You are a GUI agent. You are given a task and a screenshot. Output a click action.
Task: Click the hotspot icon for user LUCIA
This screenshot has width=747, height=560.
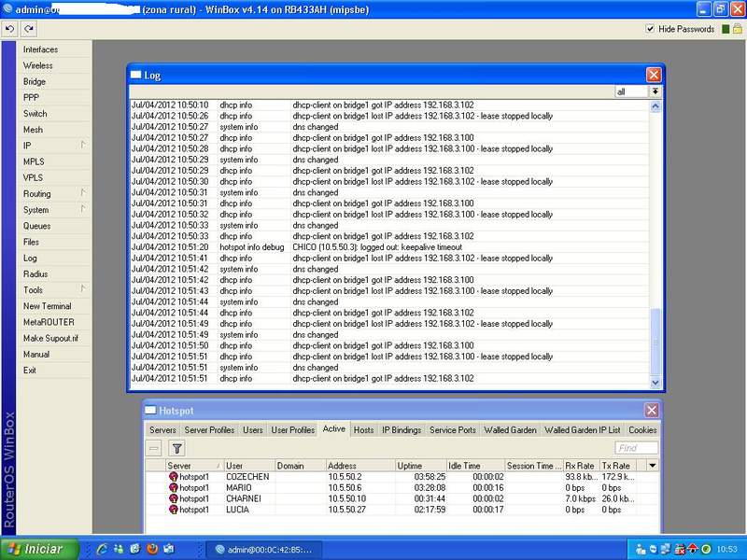click(174, 510)
